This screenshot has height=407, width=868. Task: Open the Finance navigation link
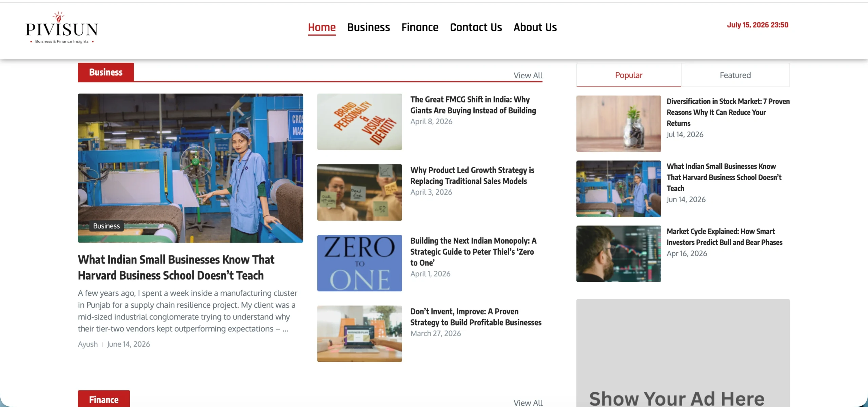pyautogui.click(x=420, y=27)
